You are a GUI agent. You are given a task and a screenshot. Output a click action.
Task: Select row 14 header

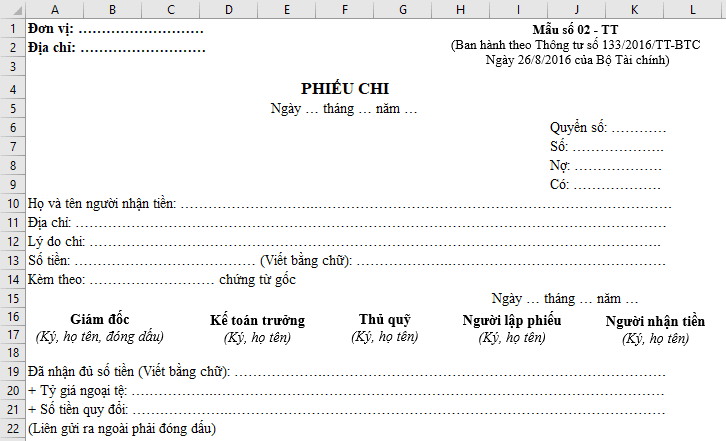click(13, 279)
